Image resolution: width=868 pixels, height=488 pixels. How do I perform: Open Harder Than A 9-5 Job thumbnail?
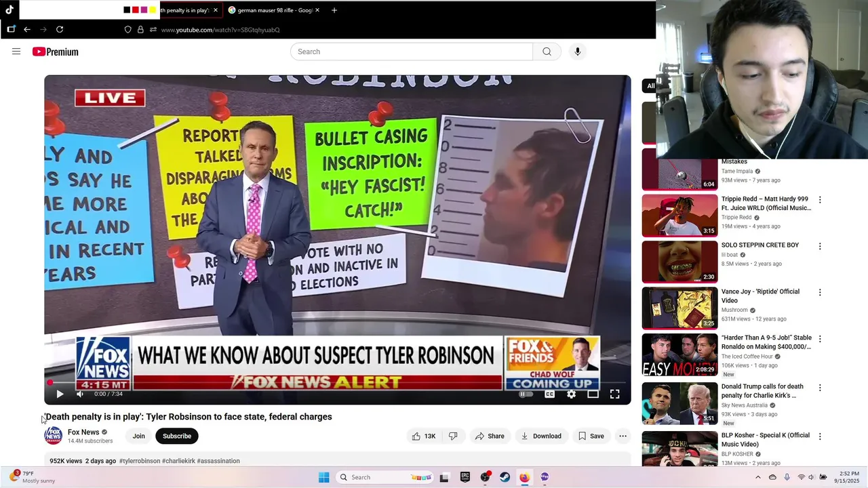679,354
